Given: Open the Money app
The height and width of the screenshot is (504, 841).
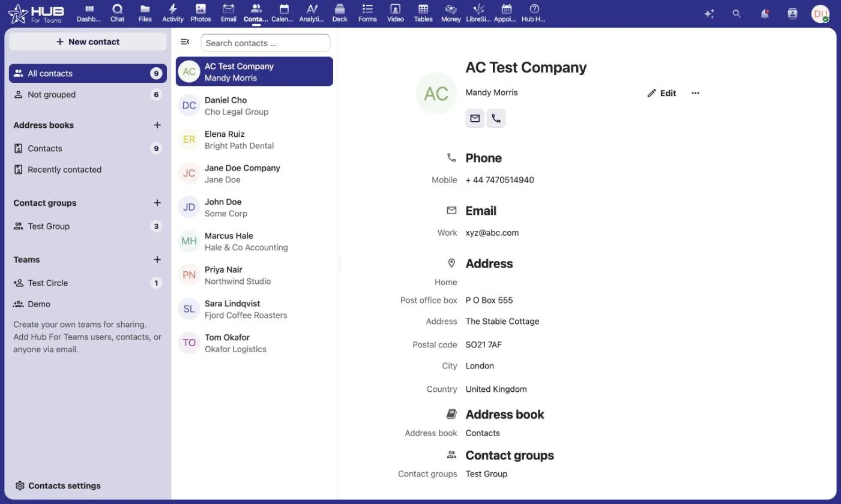Looking at the screenshot, I should point(451,13).
